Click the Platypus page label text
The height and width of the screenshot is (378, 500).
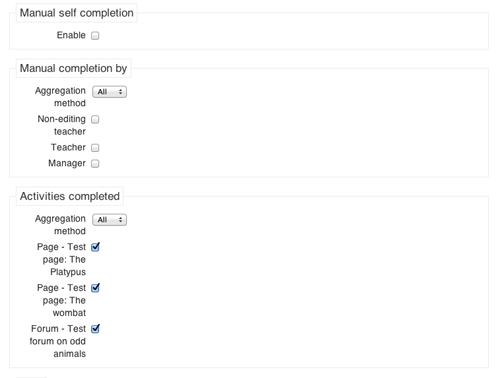61,259
